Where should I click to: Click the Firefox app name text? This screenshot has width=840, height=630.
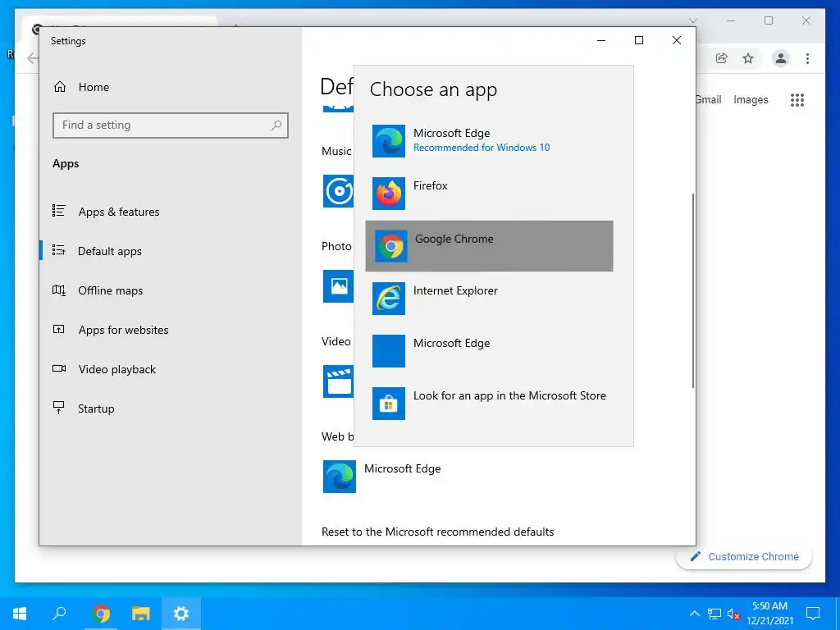[430, 186]
